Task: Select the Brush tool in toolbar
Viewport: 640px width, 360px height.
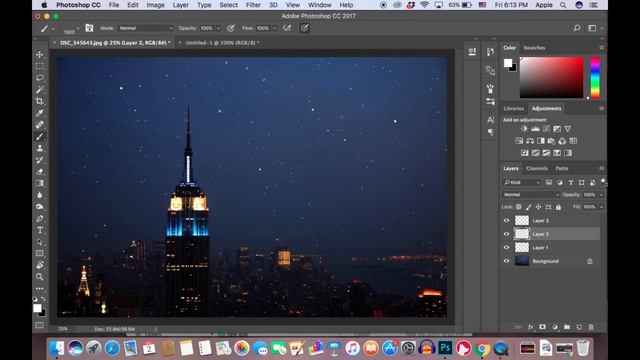Action: tap(40, 136)
